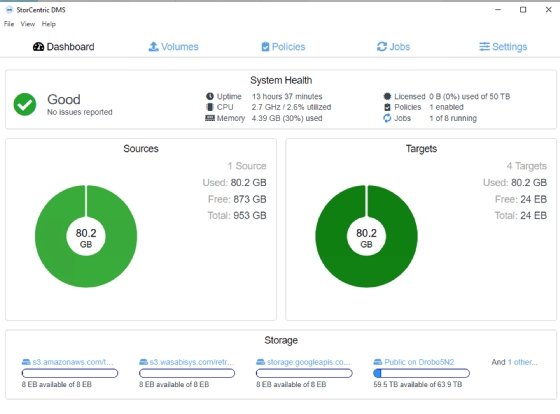The image size is (560, 414).
Task: Click the StorCentric DMS title bar icon
Action: [x=9, y=10]
